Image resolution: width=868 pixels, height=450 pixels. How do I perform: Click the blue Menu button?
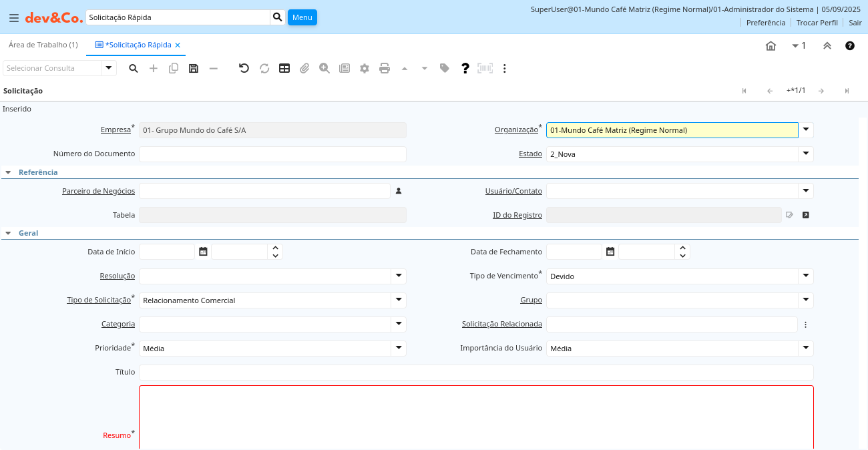pos(302,17)
